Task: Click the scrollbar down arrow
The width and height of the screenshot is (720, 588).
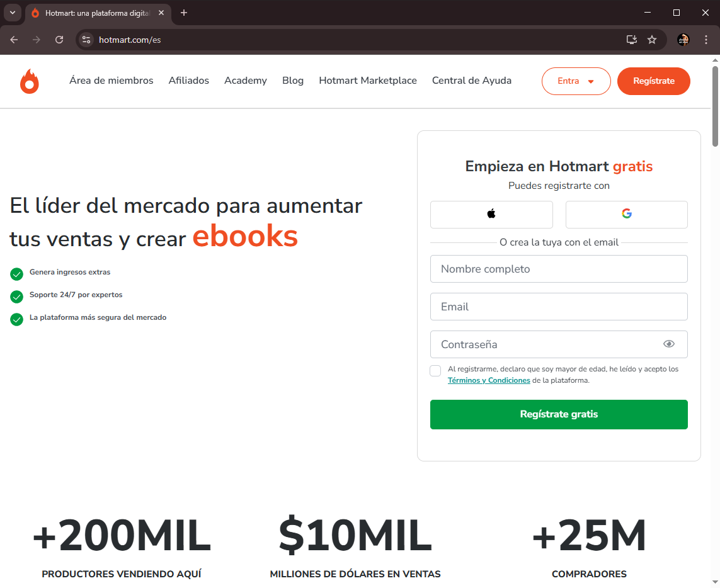Action: click(715, 584)
